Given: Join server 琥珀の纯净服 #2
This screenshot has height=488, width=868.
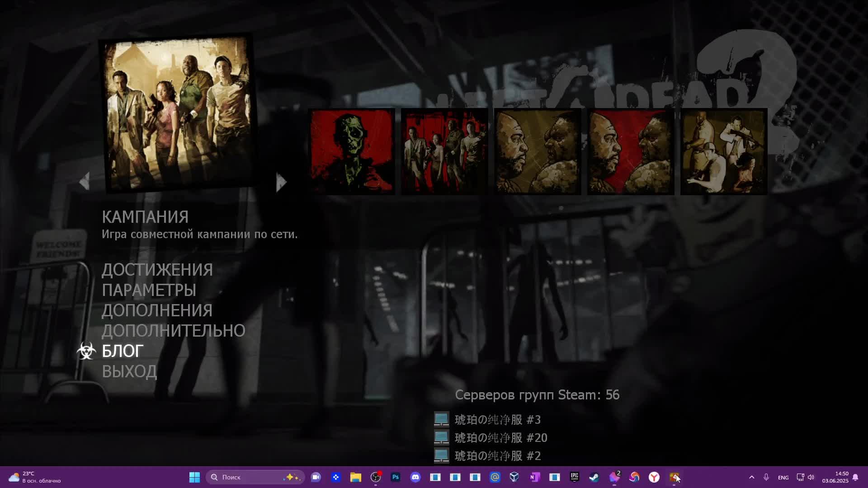Looking at the screenshot, I should click(498, 456).
